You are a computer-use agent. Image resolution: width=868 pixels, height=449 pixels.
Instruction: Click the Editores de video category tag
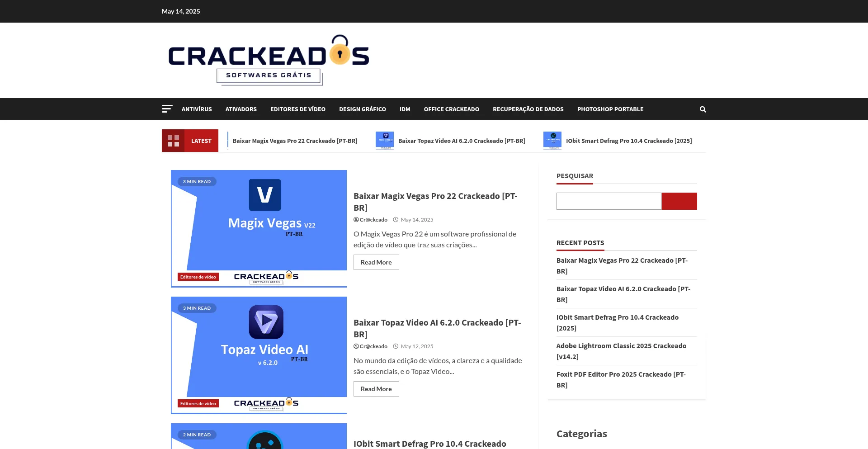pos(198,276)
